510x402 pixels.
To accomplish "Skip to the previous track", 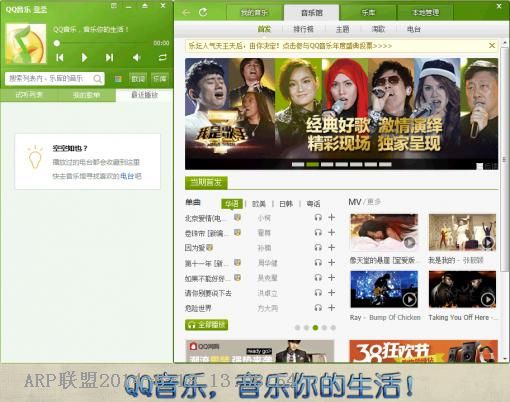I will pos(60,58).
